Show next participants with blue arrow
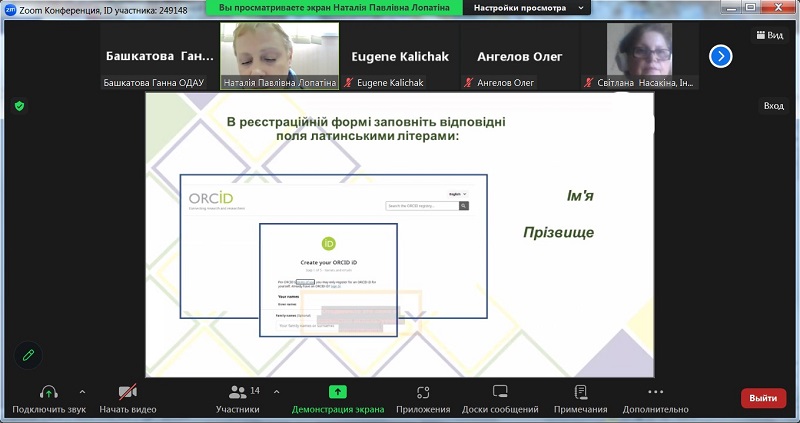This screenshot has height=423, width=800. tap(720, 56)
